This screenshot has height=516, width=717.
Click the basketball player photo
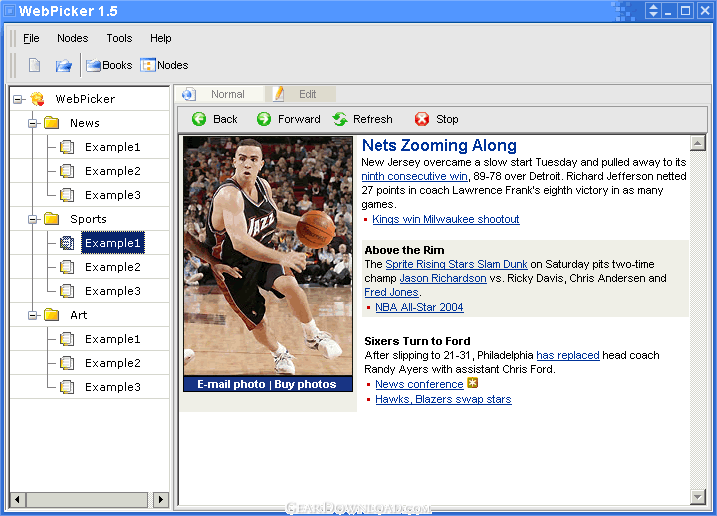click(268, 256)
